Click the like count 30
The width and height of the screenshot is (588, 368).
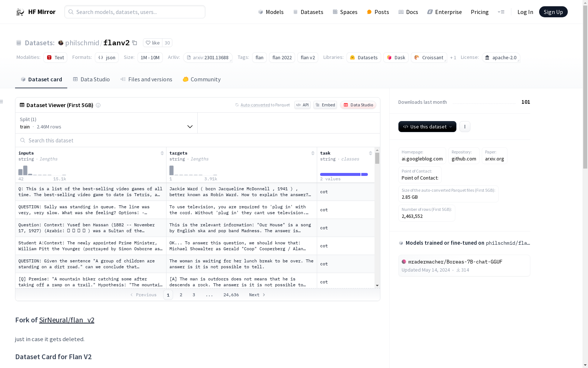tap(167, 43)
